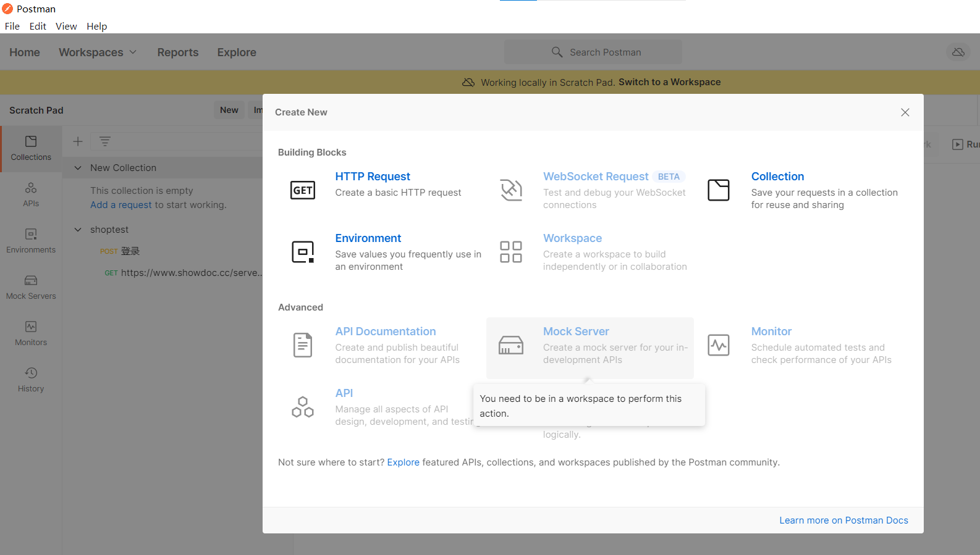This screenshot has height=555, width=980.
Task: Collapse the New Collection tree node
Action: pyautogui.click(x=78, y=168)
